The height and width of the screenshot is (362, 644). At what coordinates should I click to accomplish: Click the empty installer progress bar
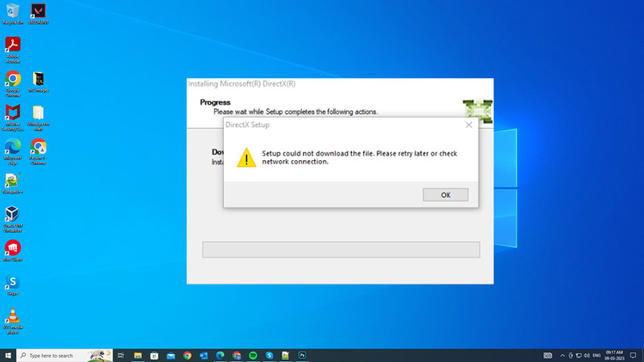[x=341, y=249]
